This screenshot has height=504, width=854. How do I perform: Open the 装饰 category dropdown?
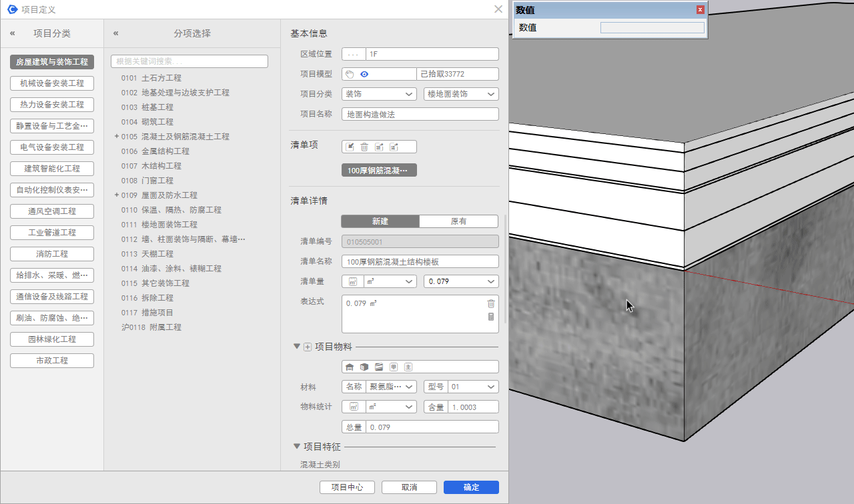[x=379, y=94]
